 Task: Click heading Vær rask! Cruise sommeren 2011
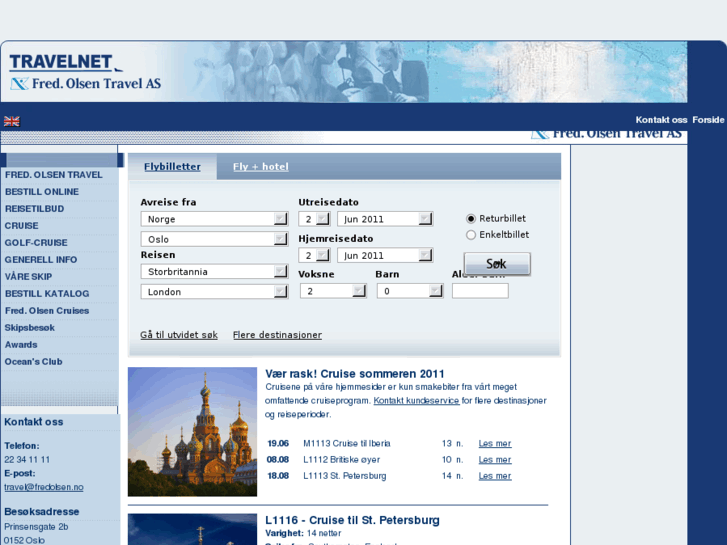pos(355,374)
